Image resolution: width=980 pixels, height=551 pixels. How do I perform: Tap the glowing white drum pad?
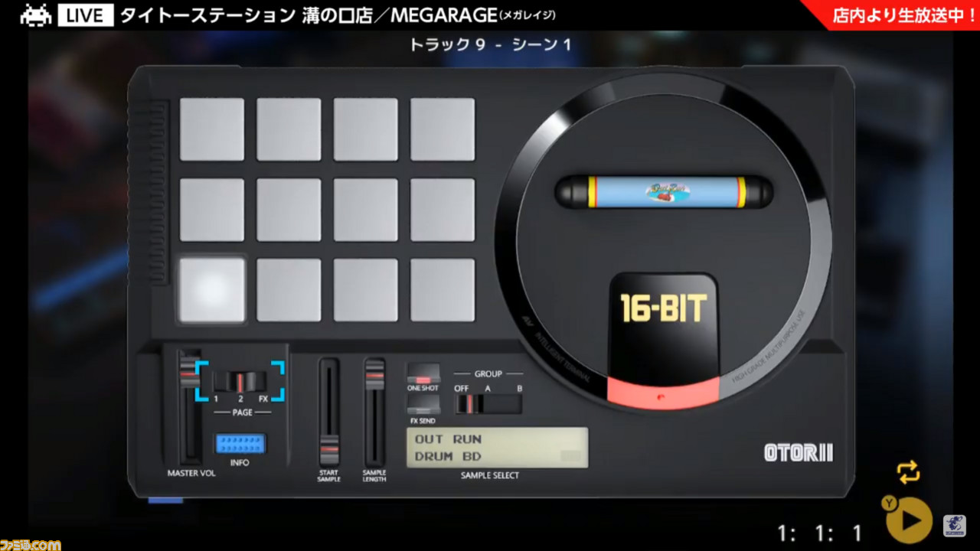pos(212,290)
